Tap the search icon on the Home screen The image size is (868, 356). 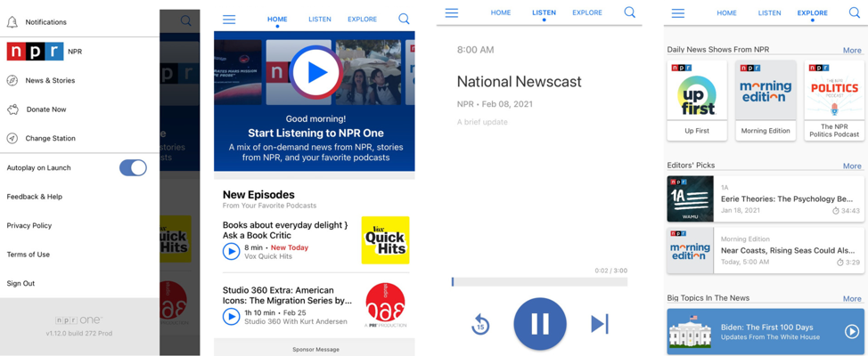point(404,20)
